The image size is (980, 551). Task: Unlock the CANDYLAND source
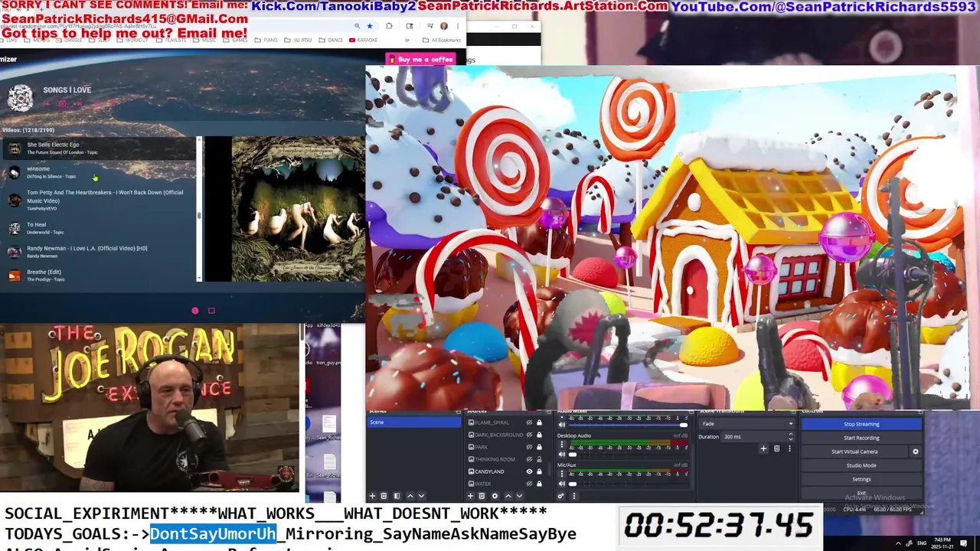coord(539,471)
